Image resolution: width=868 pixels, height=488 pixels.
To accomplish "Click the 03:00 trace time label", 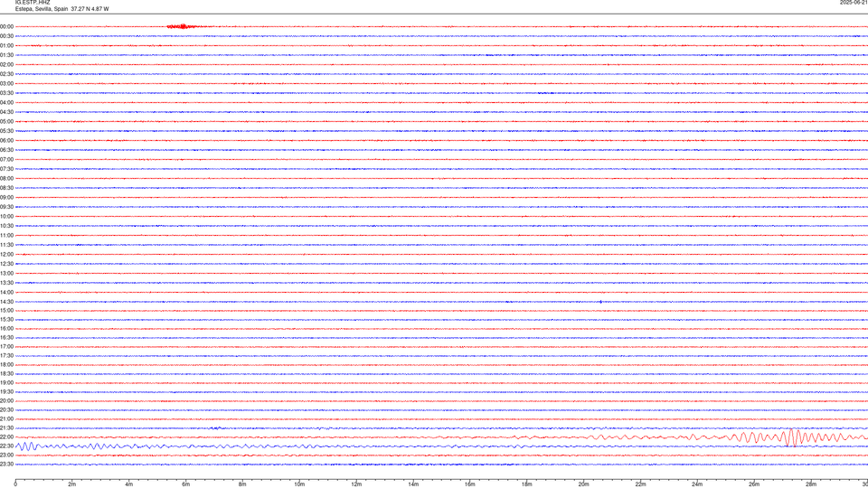I will point(6,83).
